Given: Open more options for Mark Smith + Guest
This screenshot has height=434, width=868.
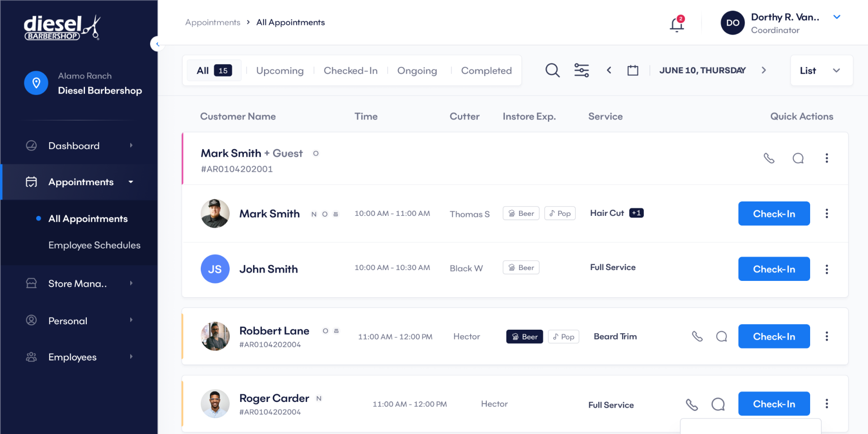Looking at the screenshot, I should point(827,158).
